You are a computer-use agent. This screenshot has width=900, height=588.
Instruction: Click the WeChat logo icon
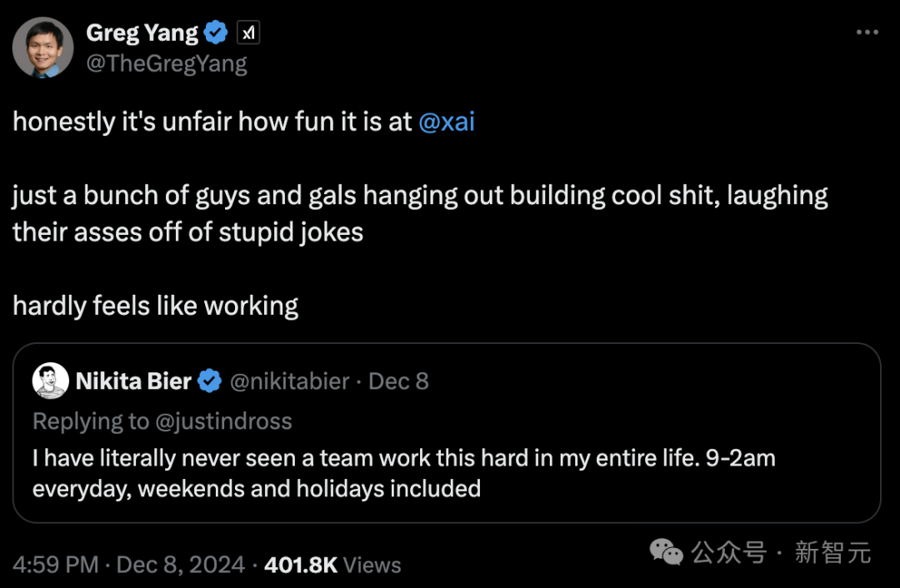click(667, 552)
